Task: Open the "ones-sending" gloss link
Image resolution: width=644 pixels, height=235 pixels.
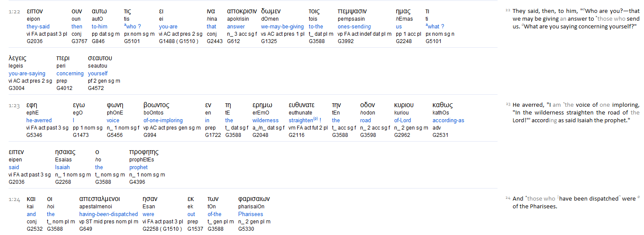Action: [x=354, y=26]
